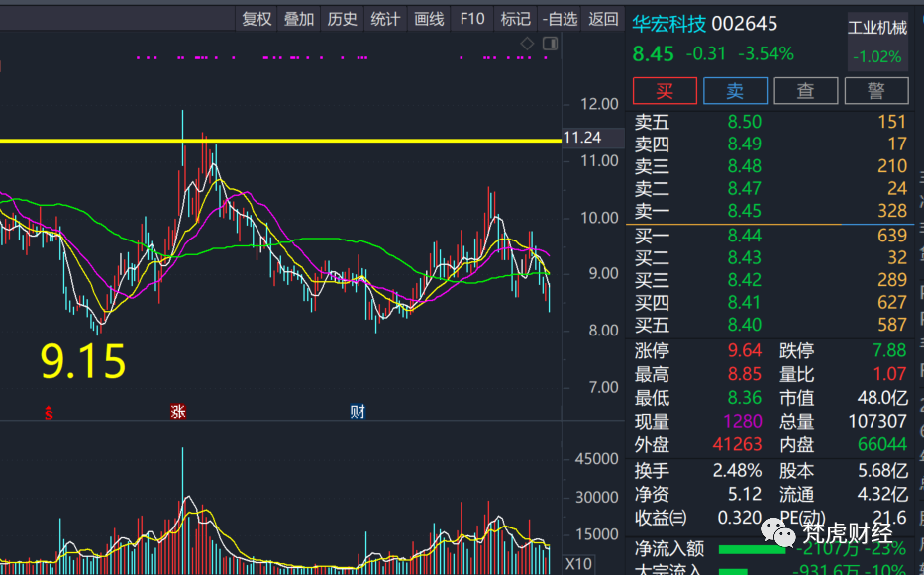Click stock code 002645
This screenshot has width=924, height=575.
tap(745, 24)
